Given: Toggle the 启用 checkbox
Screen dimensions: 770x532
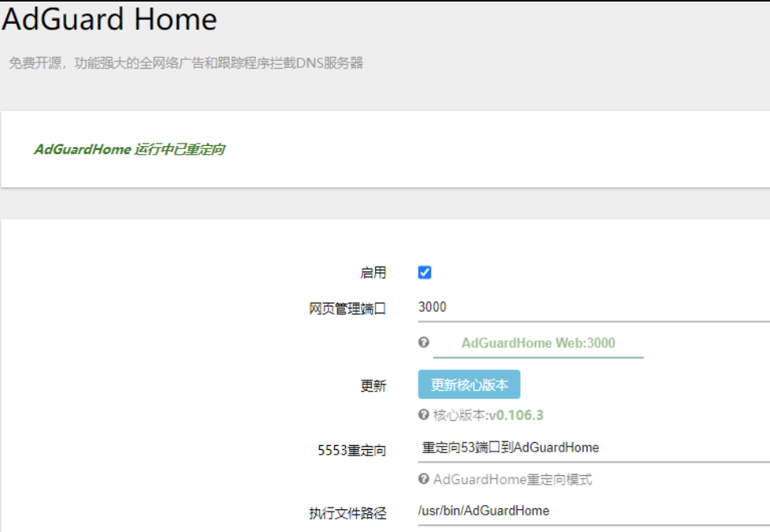Looking at the screenshot, I should click(x=425, y=272).
